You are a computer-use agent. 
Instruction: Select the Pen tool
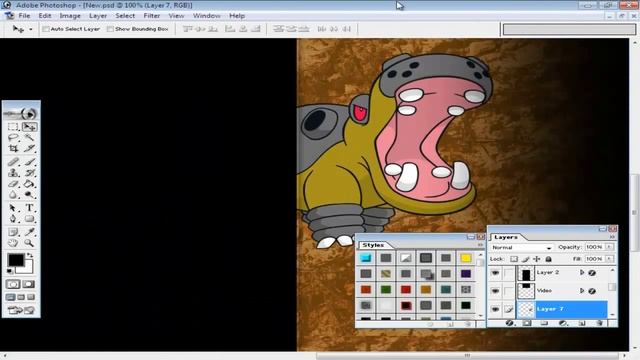[13, 219]
